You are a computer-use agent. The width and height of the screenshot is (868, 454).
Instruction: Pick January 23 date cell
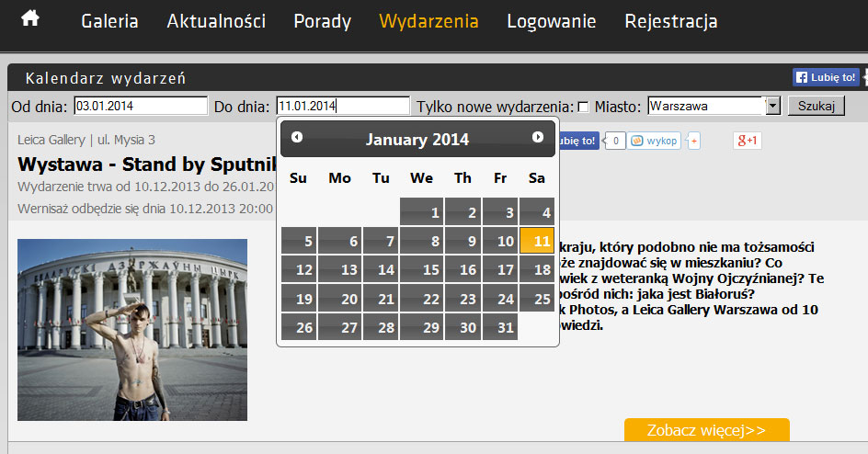463,298
